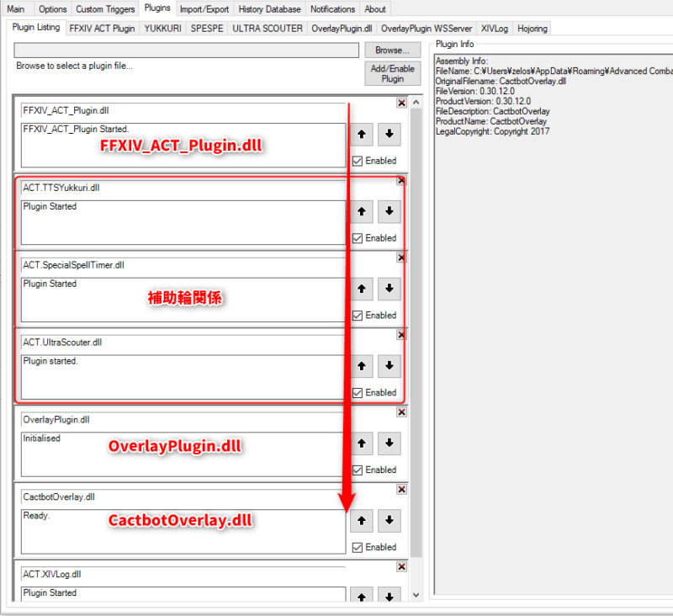Switch to the YUKKURI subtab
This screenshot has height=616, width=673.
[162, 29]
